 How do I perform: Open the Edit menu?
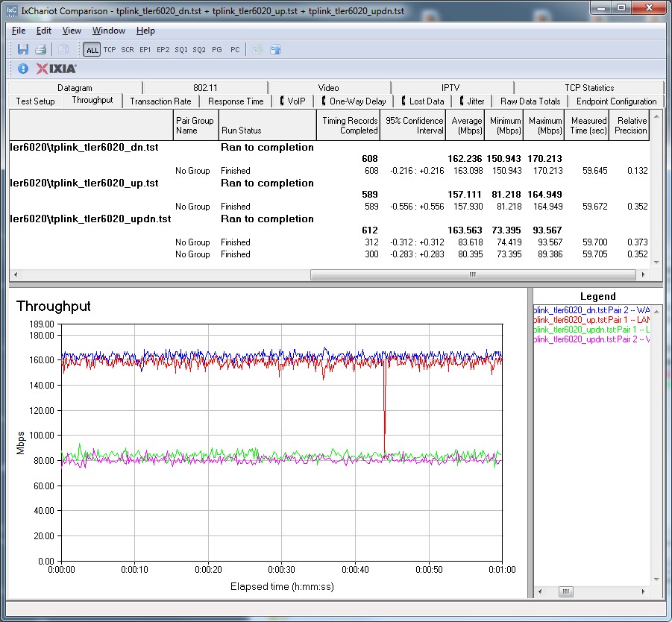tap(44, 31)
